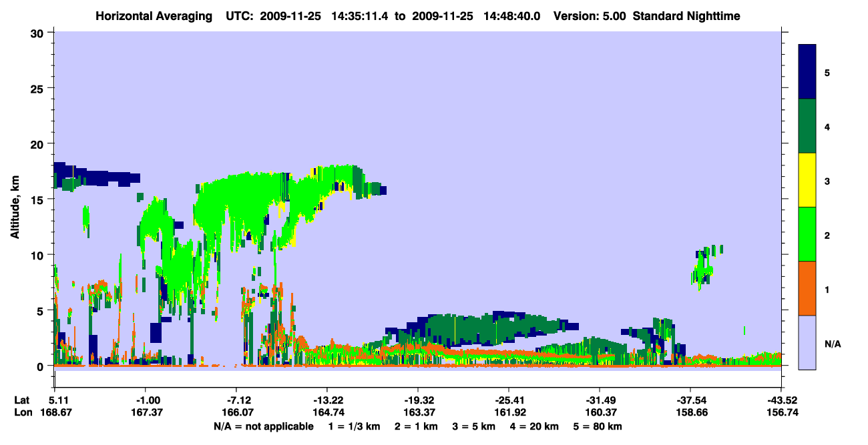Click the latitude value '-43.52'
The height and width of the screenshot is (445, 868).
point(781,400)
